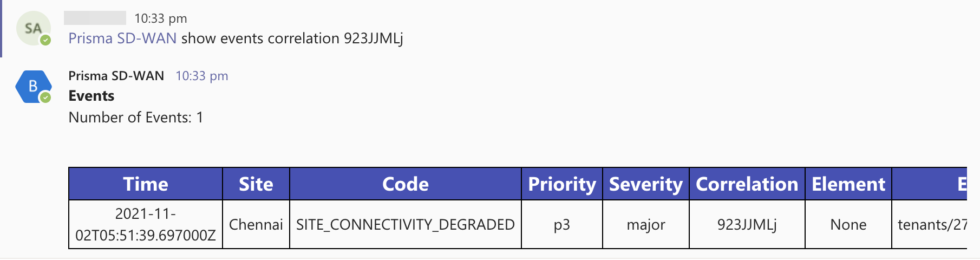Open the Prisma SD-WAN mention in the user message

point(122,38)
